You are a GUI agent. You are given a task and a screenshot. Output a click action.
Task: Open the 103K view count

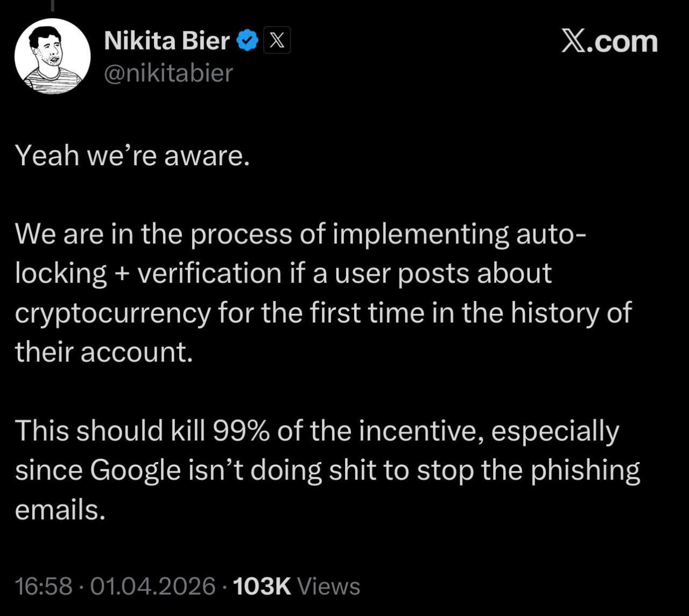coord(263,586)
